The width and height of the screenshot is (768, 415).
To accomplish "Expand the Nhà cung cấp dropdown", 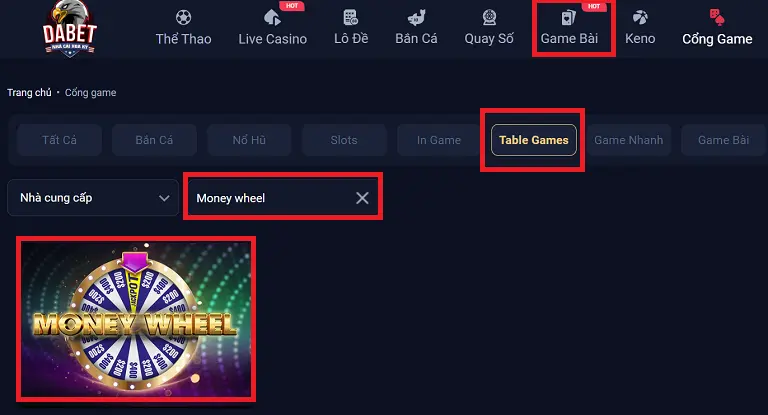I will coord(93,197).
